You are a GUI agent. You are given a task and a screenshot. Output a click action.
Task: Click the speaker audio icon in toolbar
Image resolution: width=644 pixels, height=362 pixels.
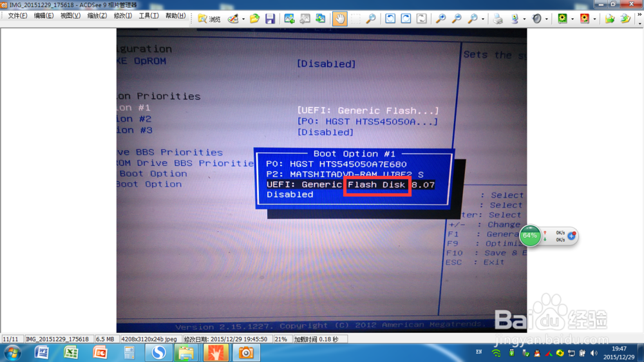tap(536, 19)
